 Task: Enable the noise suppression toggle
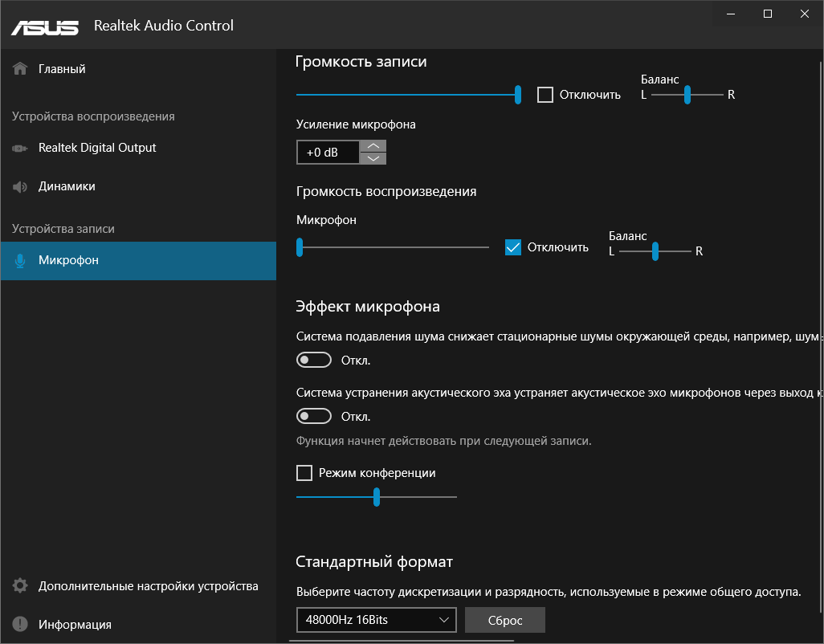(313, 360)
